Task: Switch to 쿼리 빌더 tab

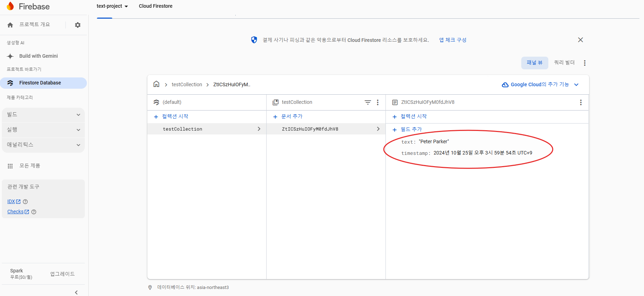Action: click(564, 63)
